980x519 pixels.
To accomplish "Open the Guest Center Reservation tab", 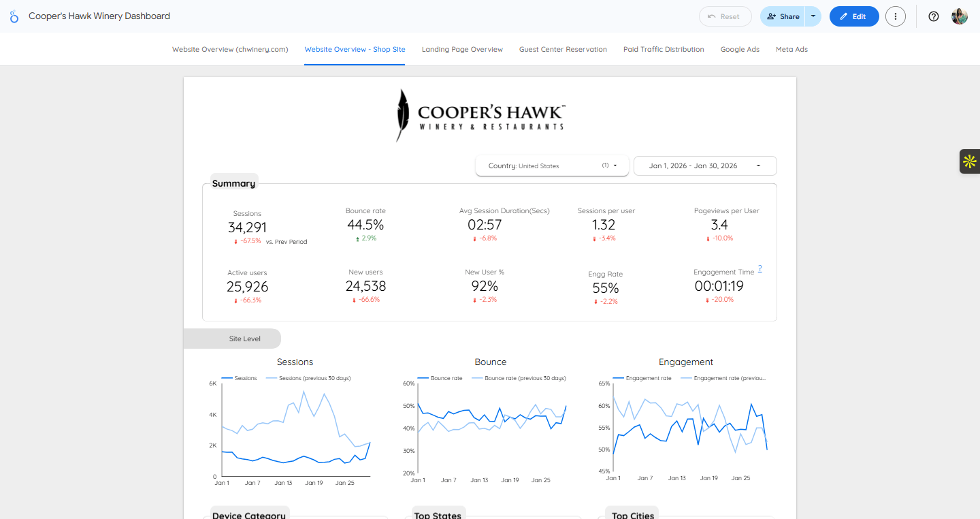I will click(563, 49).
